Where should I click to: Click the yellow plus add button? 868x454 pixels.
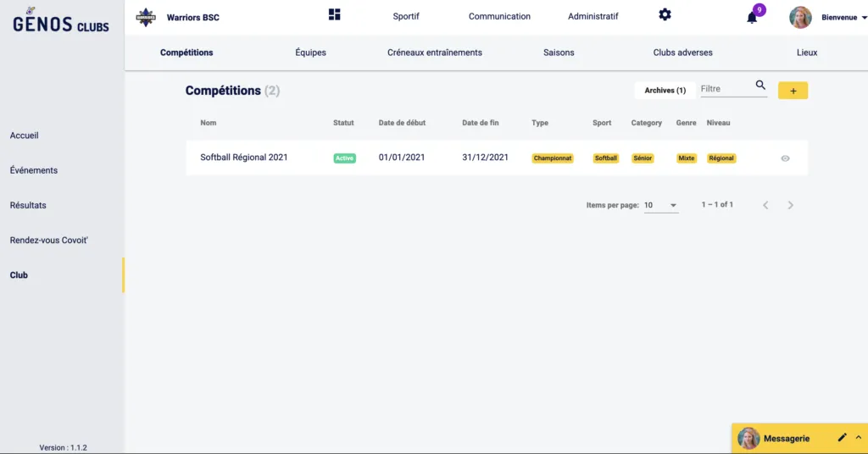[793, 91]
